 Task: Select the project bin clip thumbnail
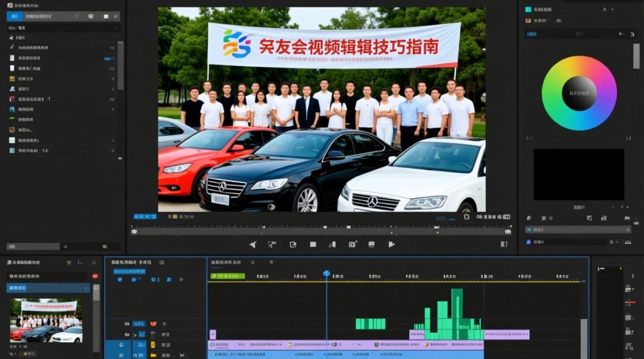point(46,320)
